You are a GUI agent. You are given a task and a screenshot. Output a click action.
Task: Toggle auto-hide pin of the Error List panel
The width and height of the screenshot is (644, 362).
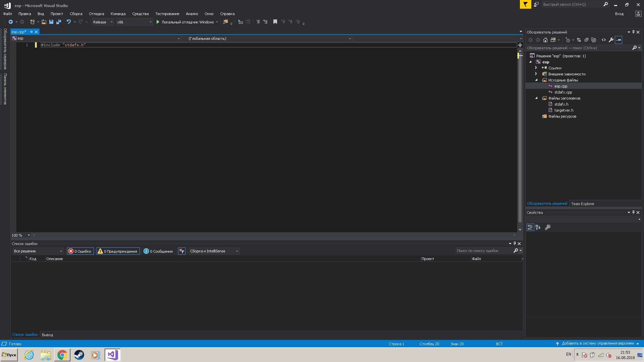(515, 244)
